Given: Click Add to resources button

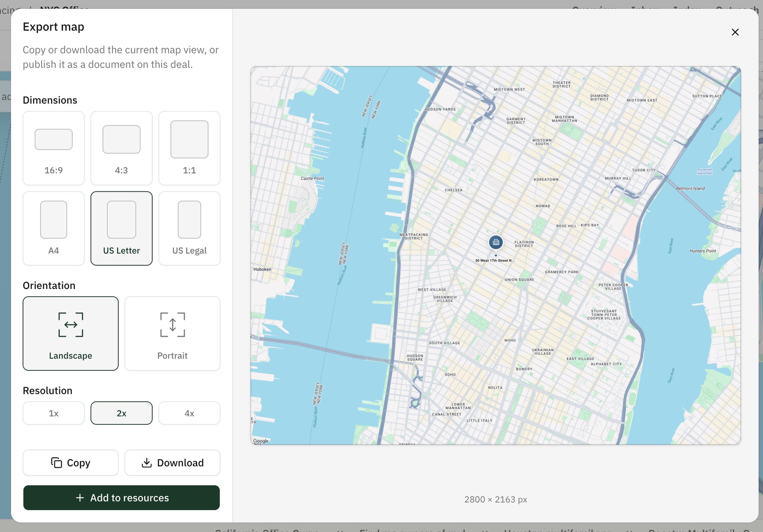Looking at the screenshot, I should pos(121,498).
